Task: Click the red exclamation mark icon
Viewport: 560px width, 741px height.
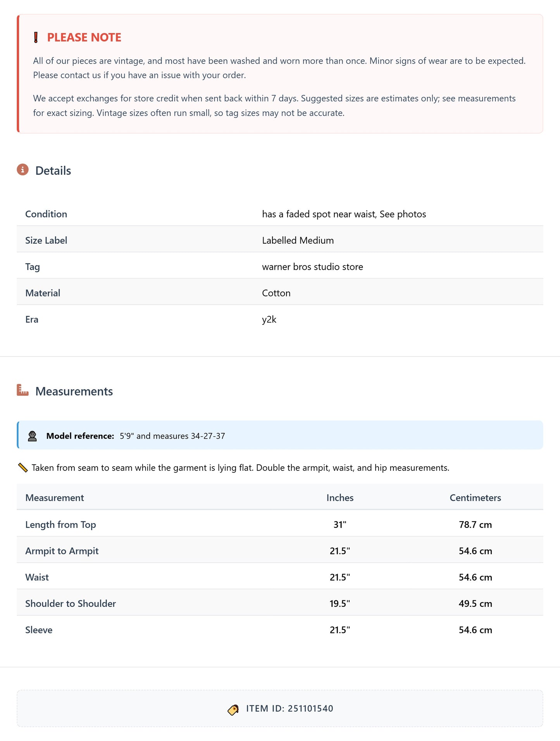Action: point(36,38)
